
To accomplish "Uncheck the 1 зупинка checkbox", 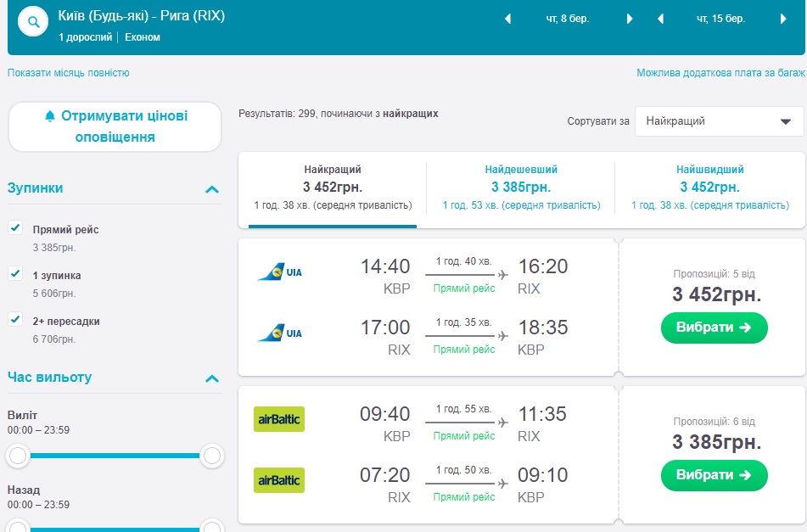I will coord(15,274).
